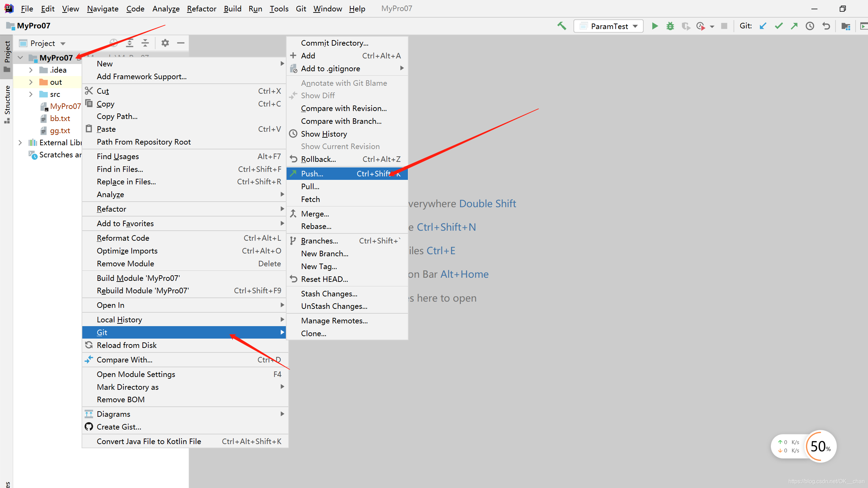
Task: Open Add to .gitignore submenu
Action: pos(347,68)
